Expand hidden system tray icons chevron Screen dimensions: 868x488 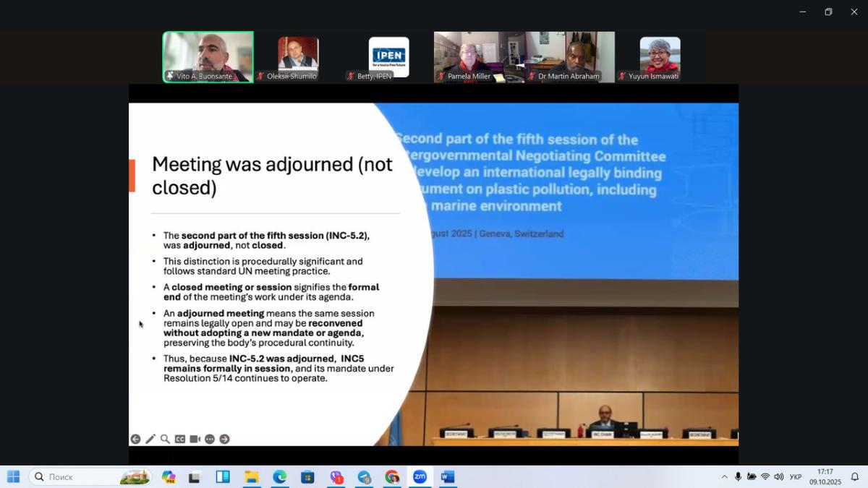[724, 477]
